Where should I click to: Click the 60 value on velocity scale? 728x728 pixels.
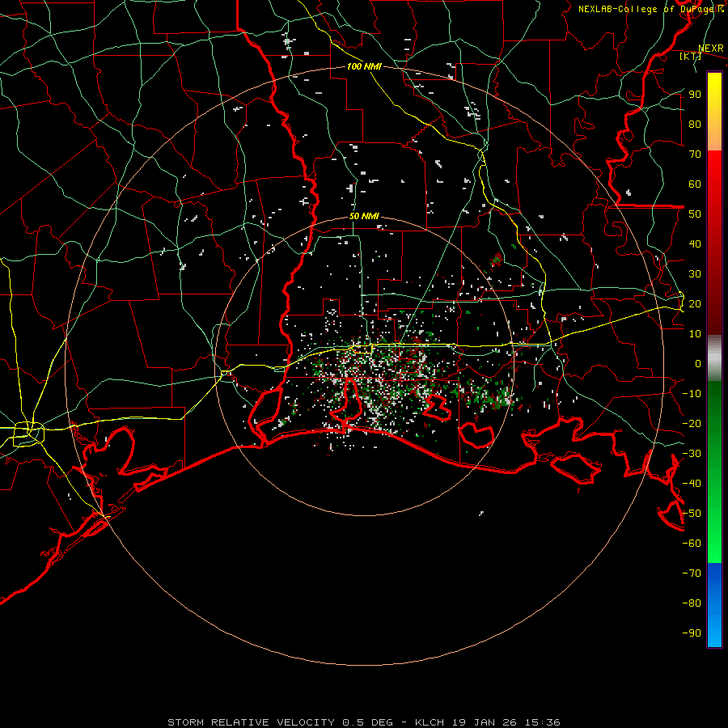pyautogui.click(x=695, y=184)
